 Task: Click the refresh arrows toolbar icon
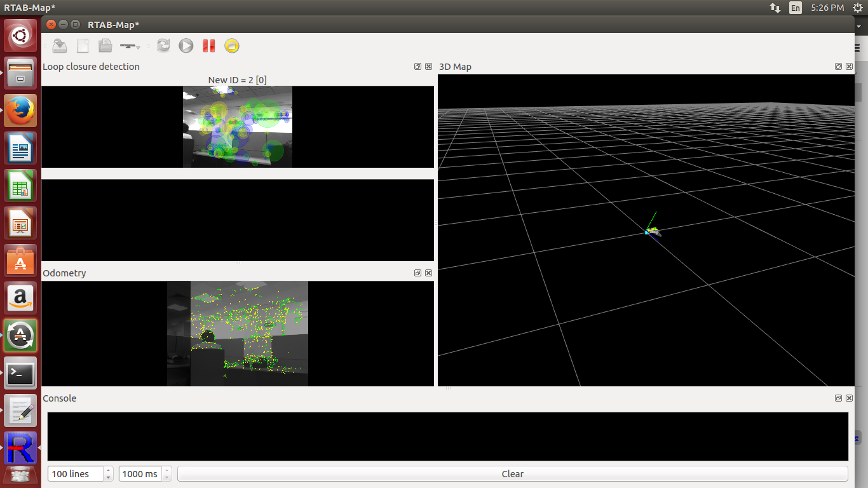point(163,46)
